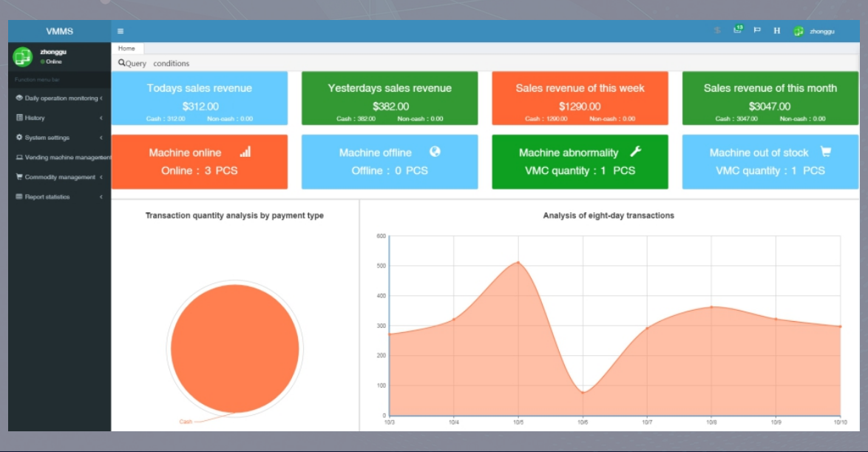
Task: Open Vending machine management menu
Action: 59,158
